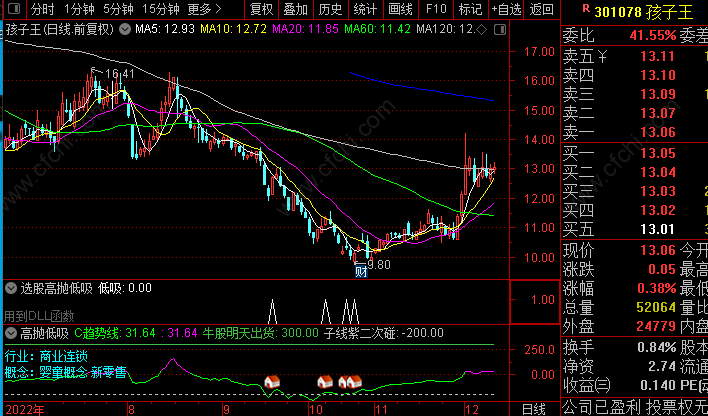The image size is (708, 416).
Task: Click the 涨幅 0.38% value
Action: [657, 288]
